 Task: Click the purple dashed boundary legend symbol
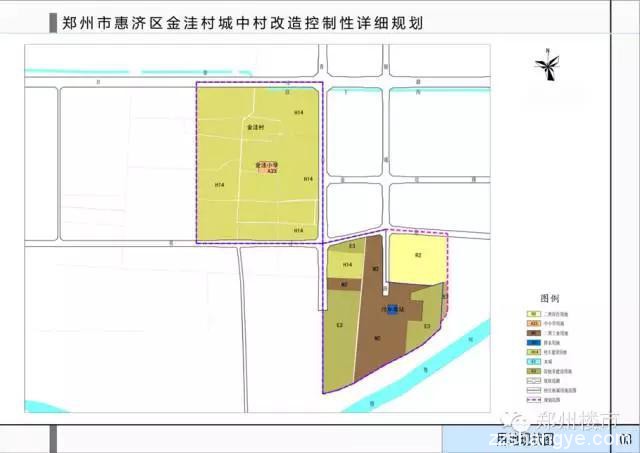point(533,400)
